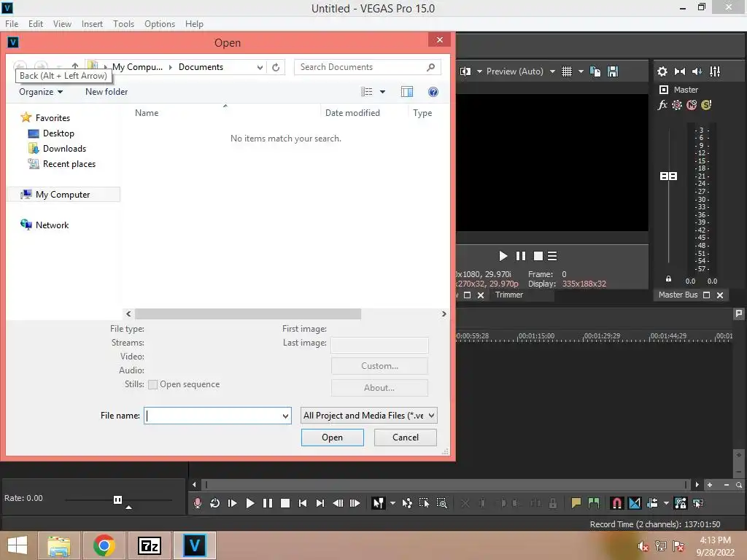Solo the Master bus
This screenshot has height=560, width=747.
point(706,105)
